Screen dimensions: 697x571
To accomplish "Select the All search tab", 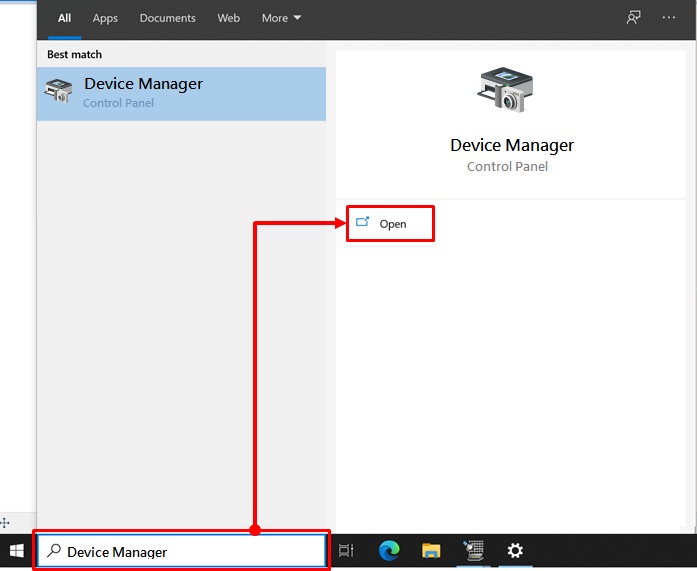I will (64, 18).
